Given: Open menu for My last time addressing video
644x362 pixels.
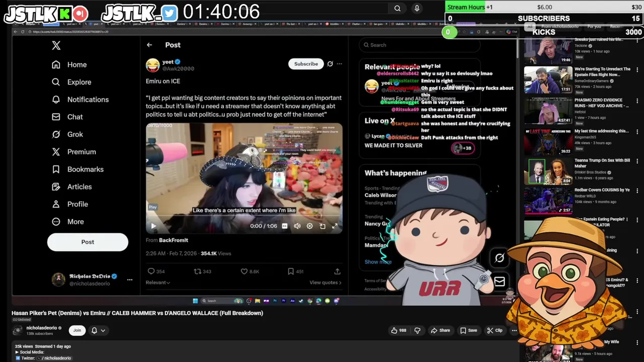Looking at the screenshot, I should 637,131.
